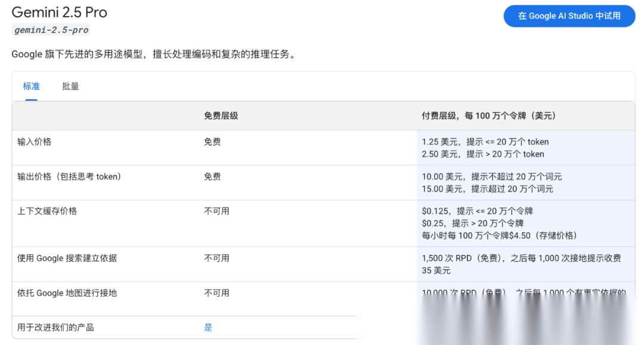The width and height of the screenshot is (644, 345).
Task: Click the 1.25 美元，提示 <= 20 万个 token text
Action: [x=485, y=142]
